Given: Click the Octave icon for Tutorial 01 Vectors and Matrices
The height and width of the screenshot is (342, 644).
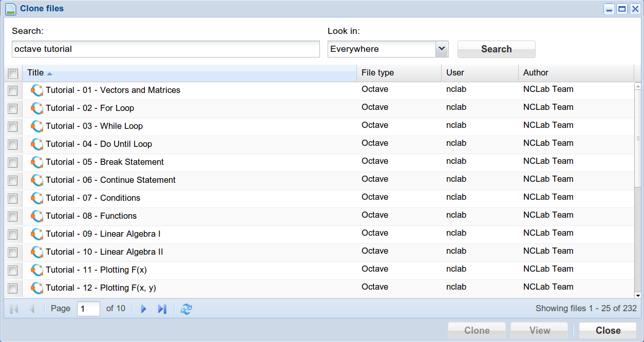Looking at the screenshot, I should pos(37,90).
